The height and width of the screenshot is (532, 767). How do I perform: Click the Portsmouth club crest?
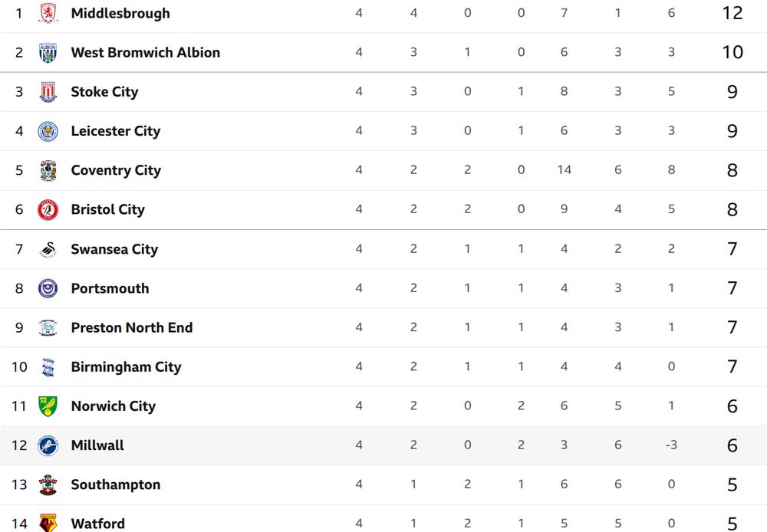point(48,288)
